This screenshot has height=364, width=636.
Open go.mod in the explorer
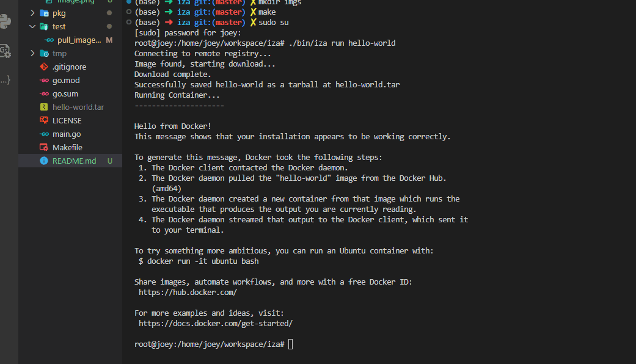click(66, 81)
